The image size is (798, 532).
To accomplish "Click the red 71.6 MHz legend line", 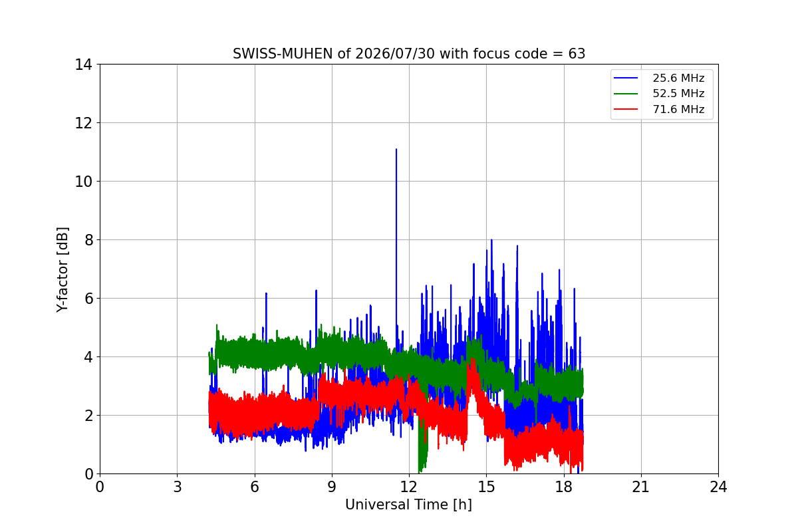I will (627, 109).
